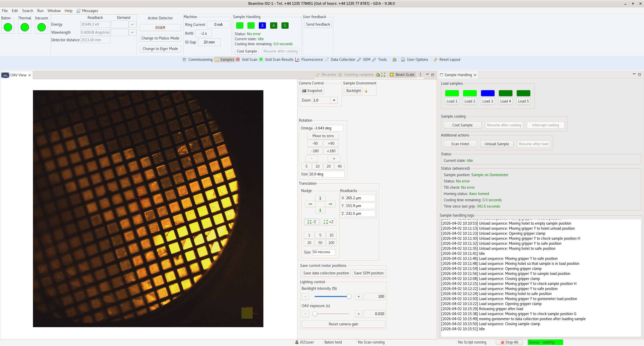Click Load 3 in the Sample Handling panel
644x346 pixels.
click(488, 101)
